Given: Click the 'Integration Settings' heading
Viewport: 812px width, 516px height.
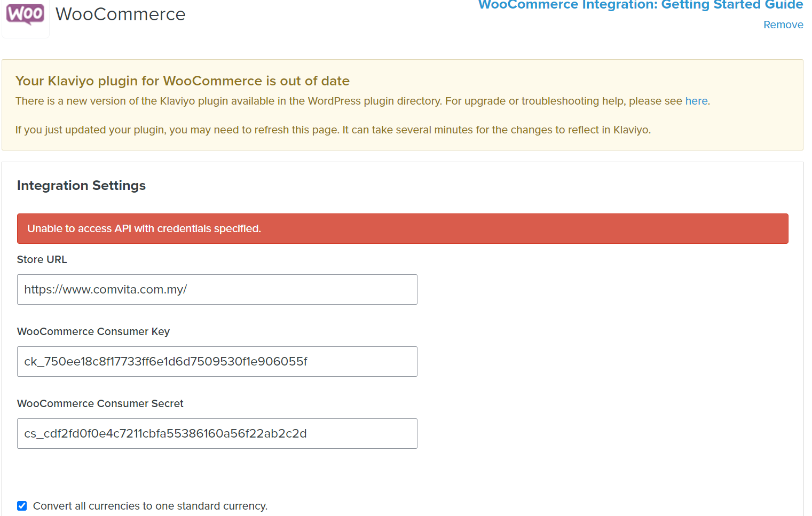Looking at the screenshot, I should tap(81, 185).
